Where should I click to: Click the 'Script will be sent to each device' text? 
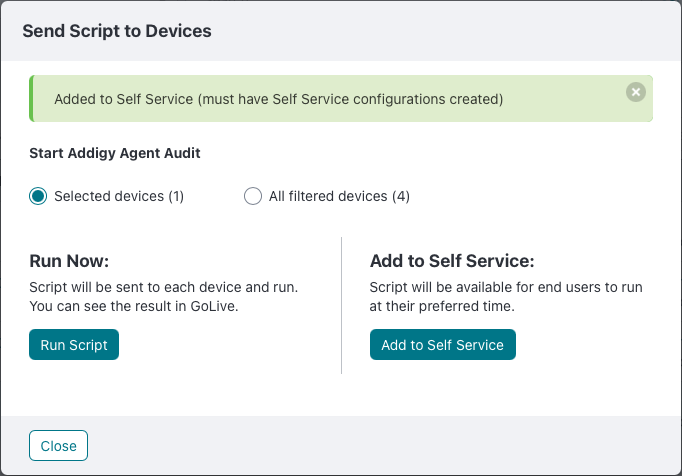pyautogui.click(x=135, y=287)
